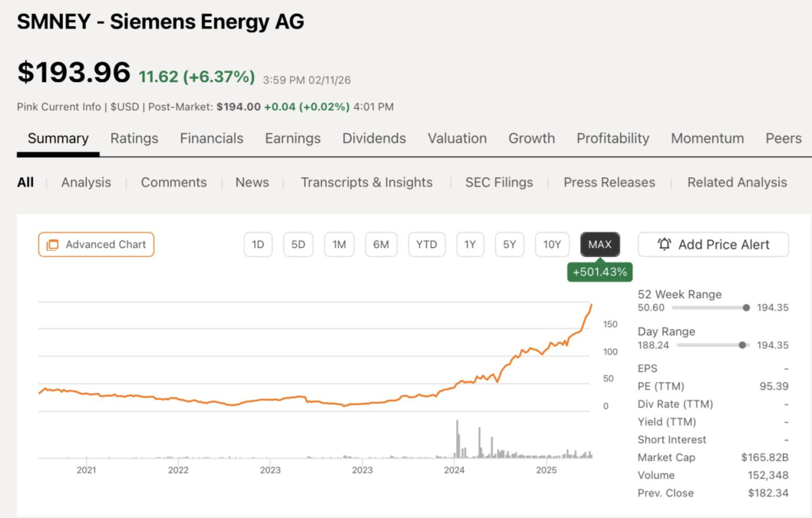
Task: Click the Post-Market price $194.00
Action: coord(239,107)
